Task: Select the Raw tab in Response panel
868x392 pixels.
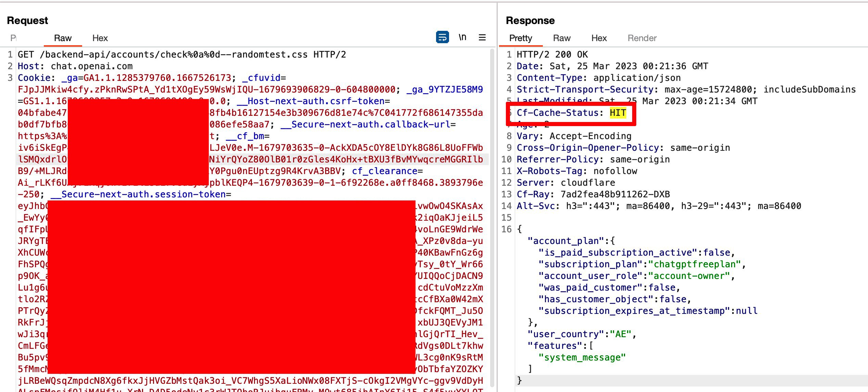Action: click(x=562, y=38)
